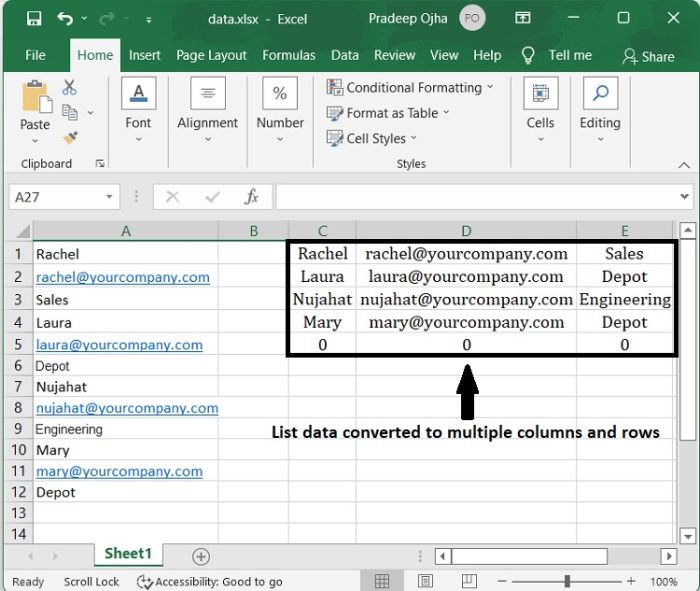This screenshot has height=591, width=700.
Task: Click the zoom slider handle
Action: (x=567, y=581)
